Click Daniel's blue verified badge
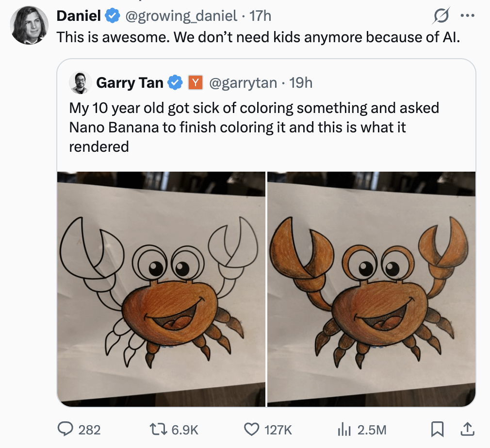 point(113,16)
